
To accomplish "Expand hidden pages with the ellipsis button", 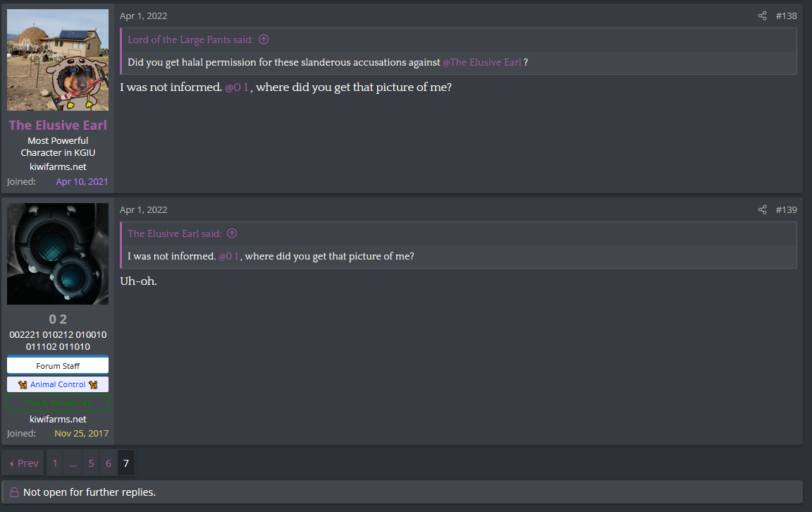I will (73, 463).
